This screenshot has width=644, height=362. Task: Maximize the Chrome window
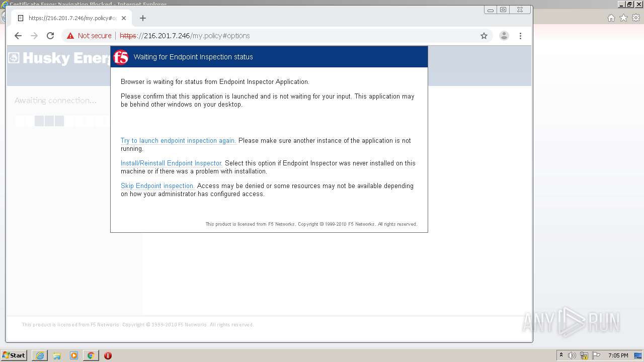pos(503,10)
